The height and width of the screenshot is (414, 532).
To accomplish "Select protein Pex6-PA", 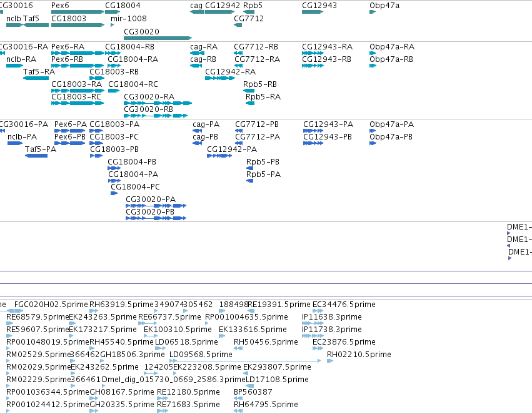I will (x=69, y=131).
